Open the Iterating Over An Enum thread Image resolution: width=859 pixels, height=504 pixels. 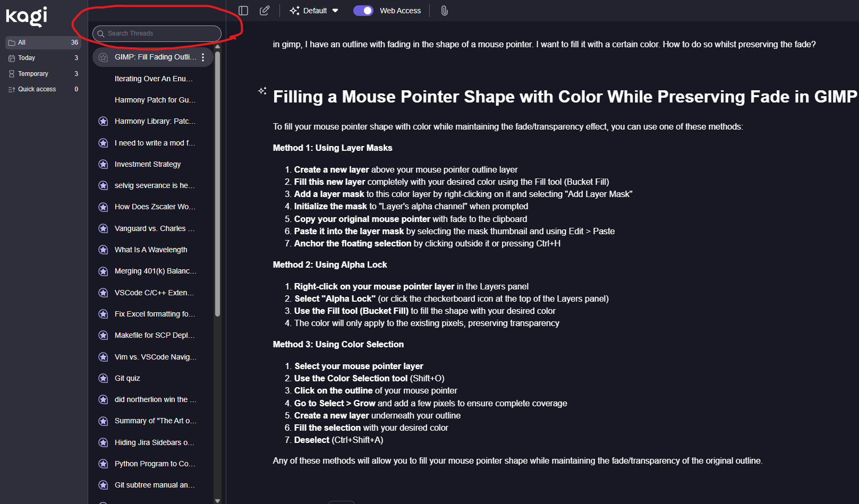pyautogui.click(x=154, y=79)
